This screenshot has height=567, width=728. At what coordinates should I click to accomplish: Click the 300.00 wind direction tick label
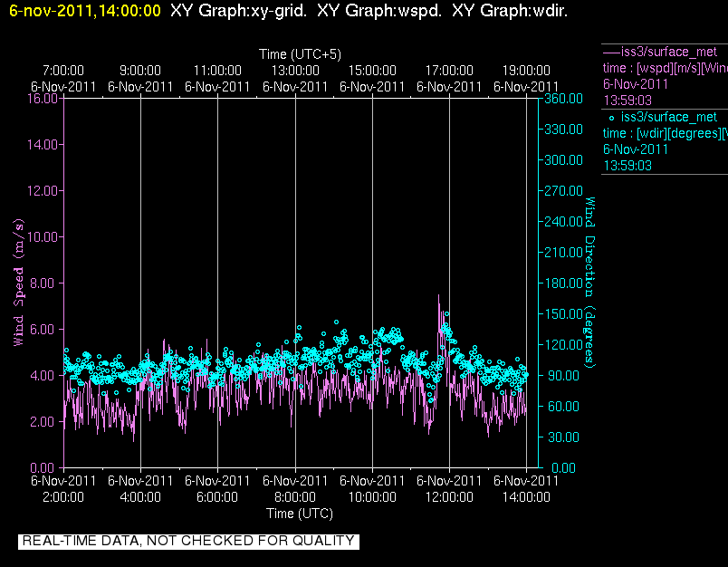(x=563, y=159)
